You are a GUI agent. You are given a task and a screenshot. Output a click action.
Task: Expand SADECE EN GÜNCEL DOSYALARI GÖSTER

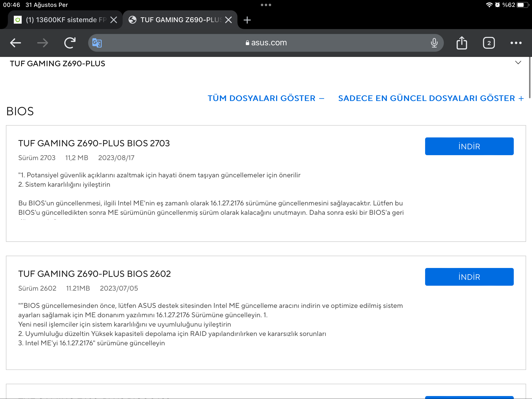[431, 98]
